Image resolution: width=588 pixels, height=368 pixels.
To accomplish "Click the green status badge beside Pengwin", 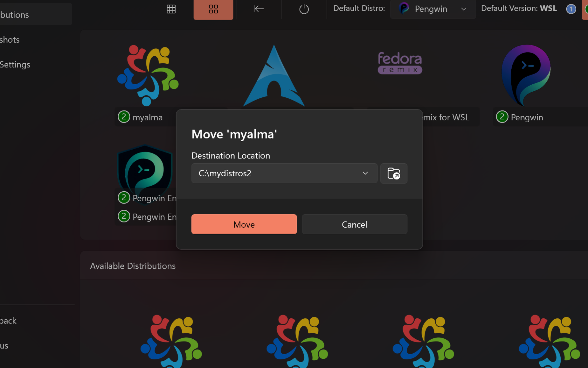I will 502,117.
